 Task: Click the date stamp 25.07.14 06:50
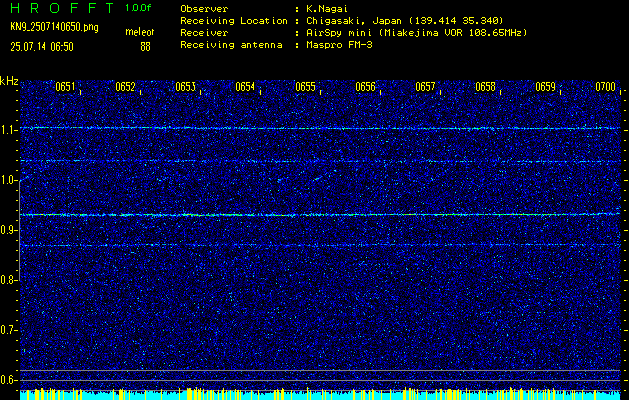pos(42,47)
